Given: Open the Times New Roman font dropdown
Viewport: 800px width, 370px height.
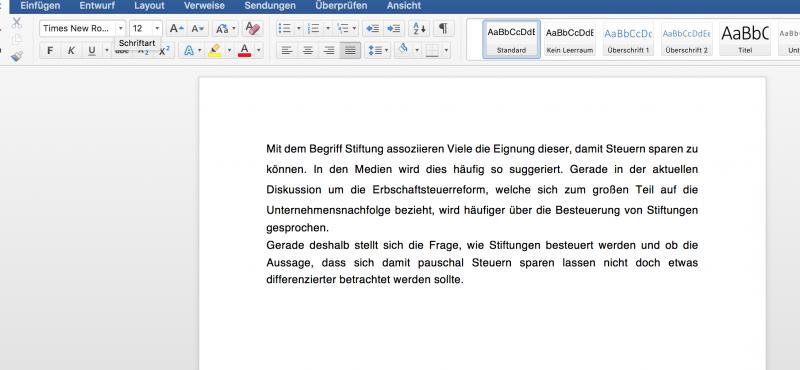Looking at the screenshot, I should pyautogui.click(x=121, y=29).
